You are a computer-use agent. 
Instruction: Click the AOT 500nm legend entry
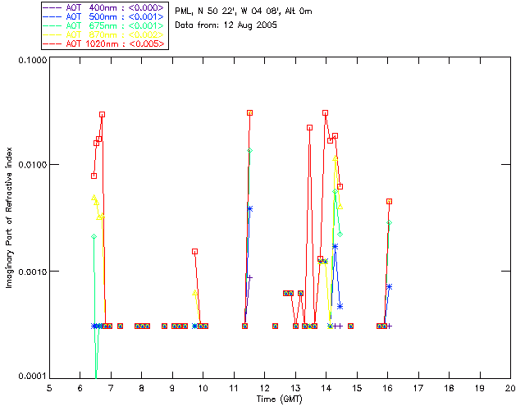pos(104,16)
